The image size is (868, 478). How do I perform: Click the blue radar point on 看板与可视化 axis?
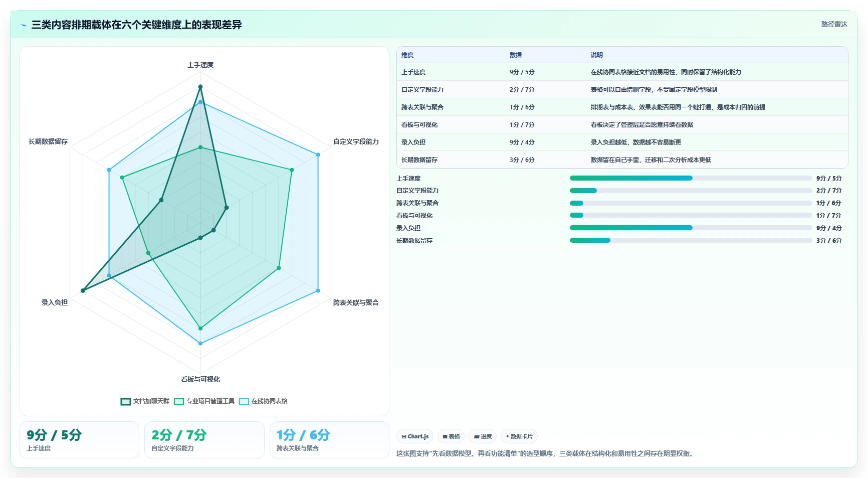(x=200, y=344)
